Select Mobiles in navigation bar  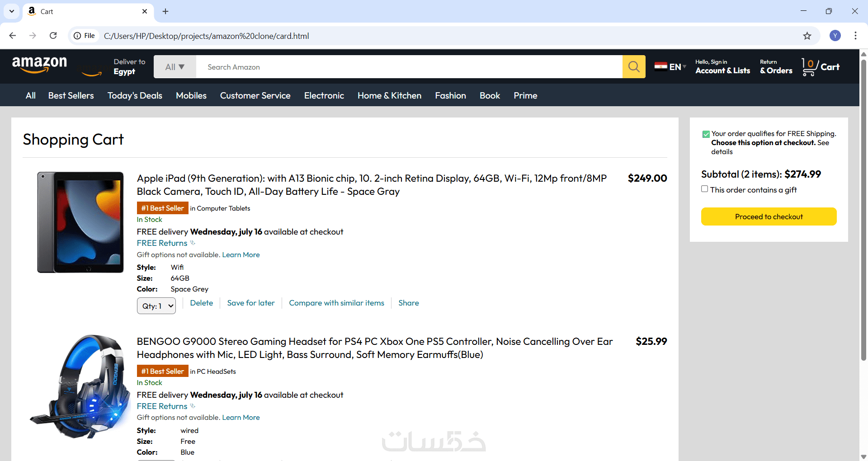(191, 95)
